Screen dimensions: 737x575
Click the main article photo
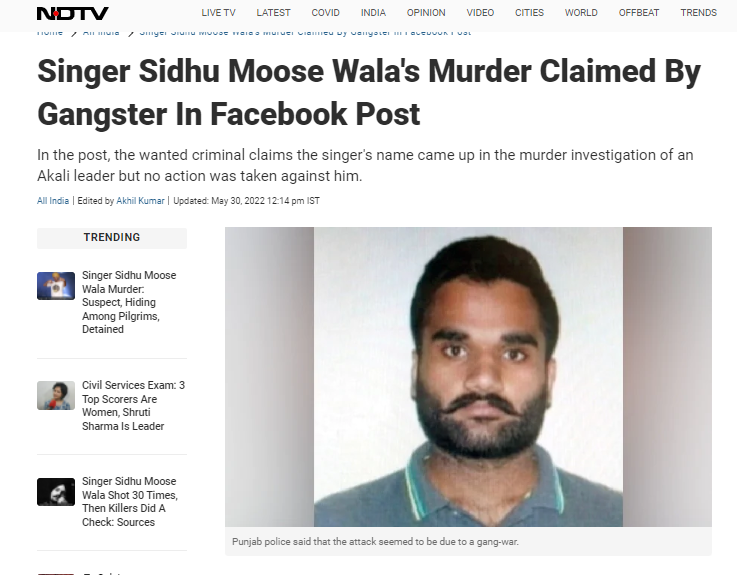(x=468, y=377)
